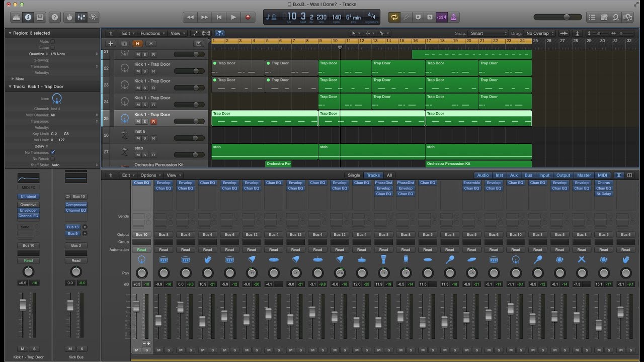Toggle the Waveform Zoom button

(x=564, y=33)
